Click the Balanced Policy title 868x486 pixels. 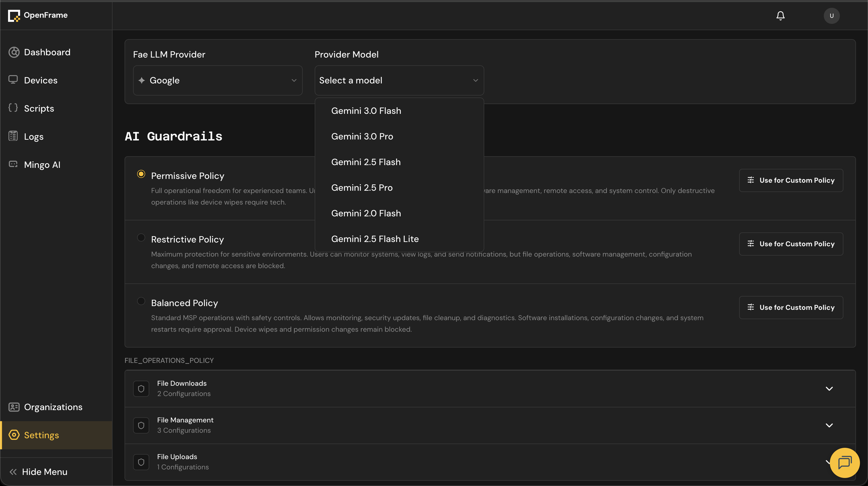[x=184, y=303]
